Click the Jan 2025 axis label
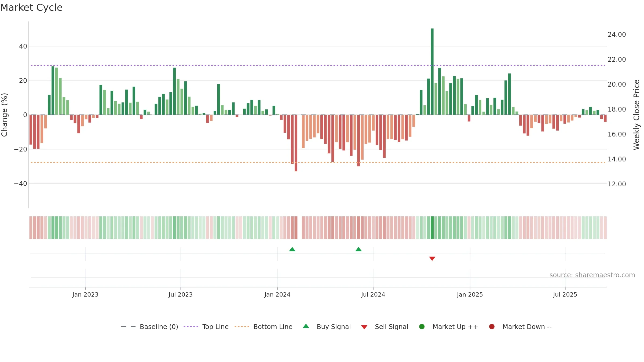The image size is (644, 362). coord(470,295)
